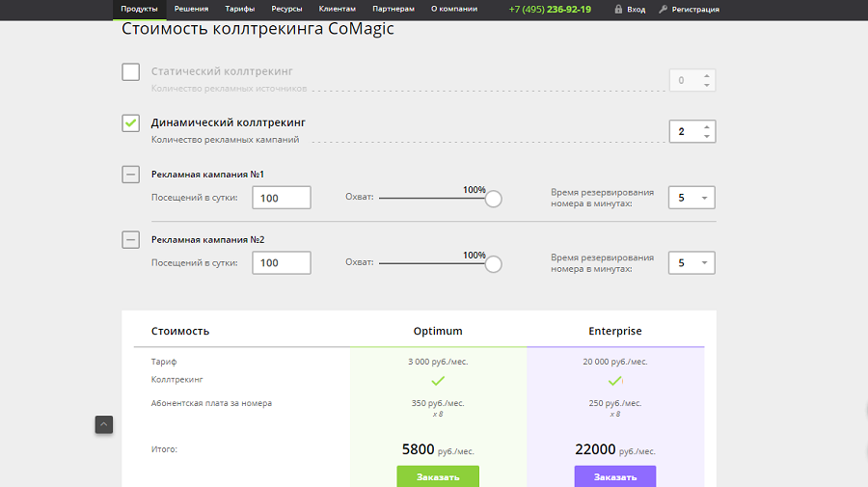Click the phone number +7 (495) 236-92-19
Viewport: 868px width, 487px height.
pyautogui.click(x=550, y=10)
